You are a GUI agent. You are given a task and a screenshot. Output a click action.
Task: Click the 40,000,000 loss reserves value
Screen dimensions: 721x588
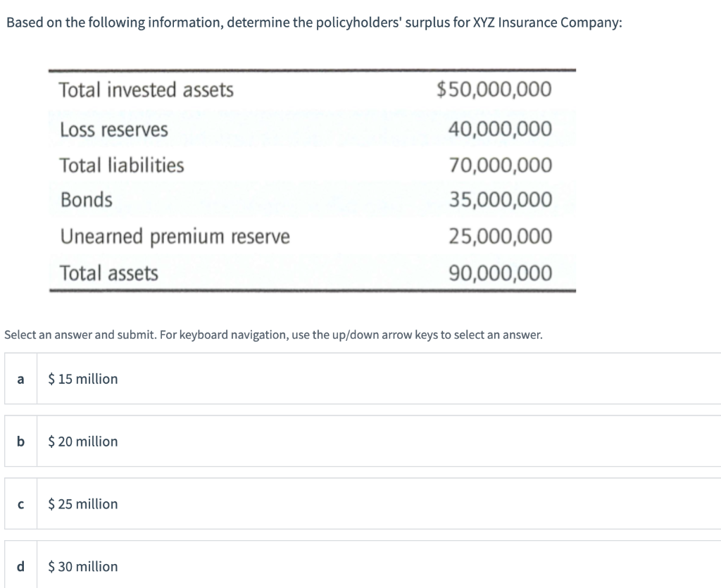click(x=501, y=129)
